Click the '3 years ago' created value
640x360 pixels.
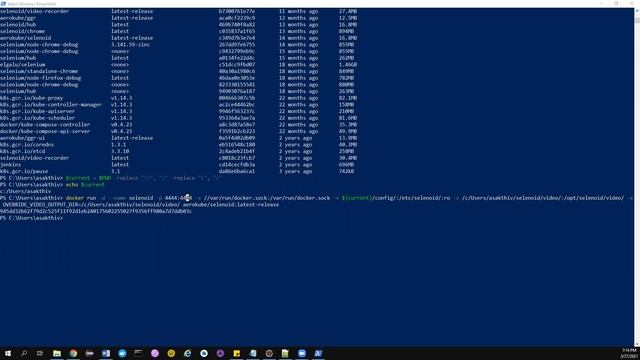[296, 171]
